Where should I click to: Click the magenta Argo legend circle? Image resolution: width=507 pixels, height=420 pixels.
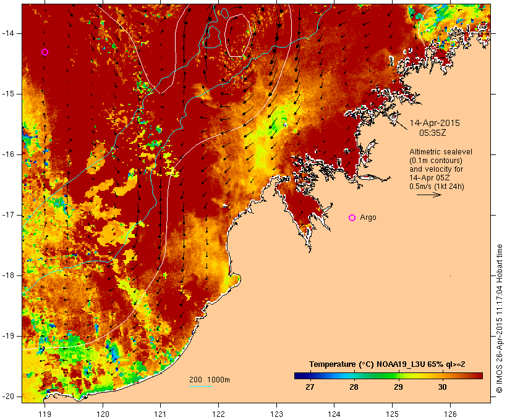coord(352,217)
